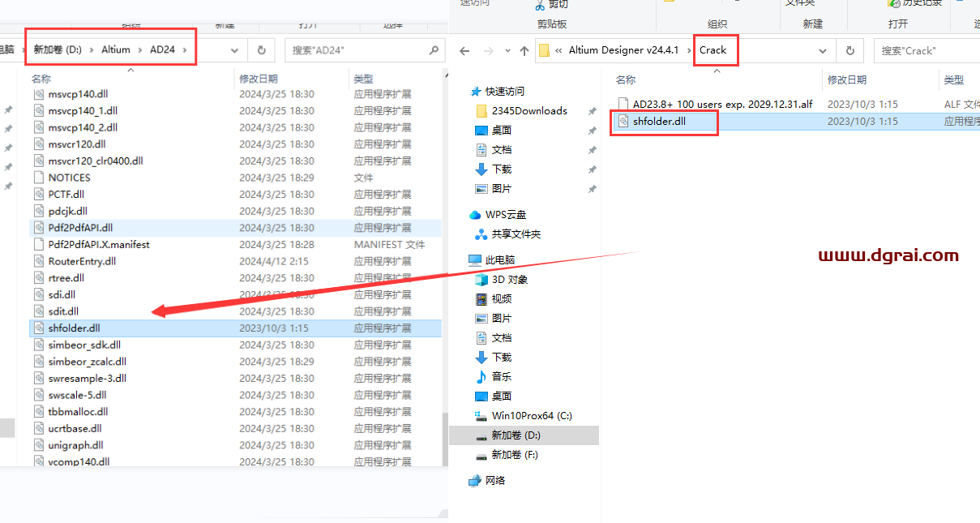Click search magnifier icon in AD24 window

pyautogui.click(x=434, y=49)
